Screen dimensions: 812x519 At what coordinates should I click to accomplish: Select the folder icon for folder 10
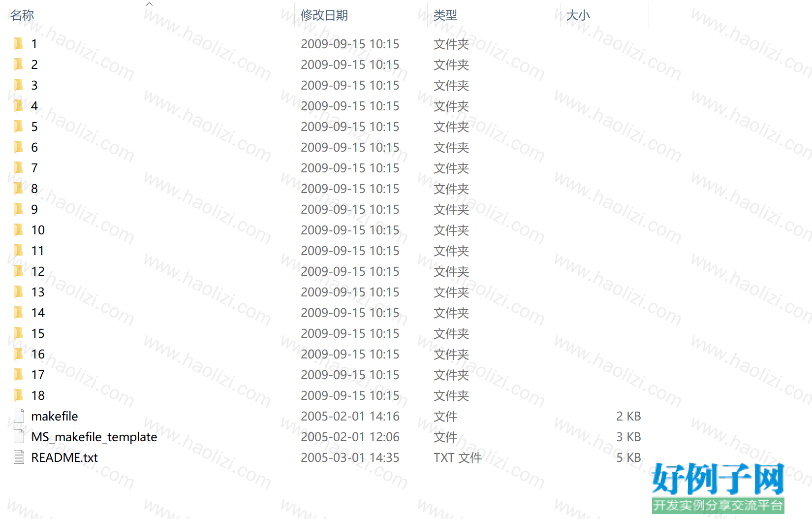[18, 230]
